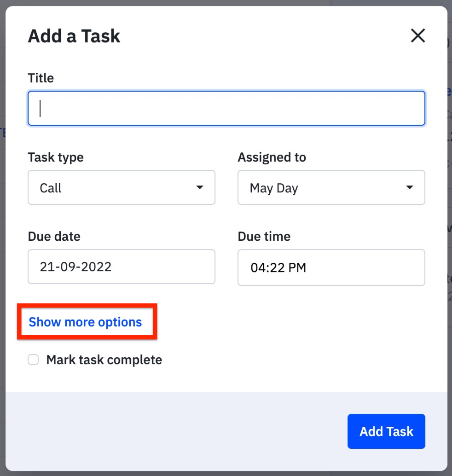
Task: Click the Add Task button
Action: [386, 431]
